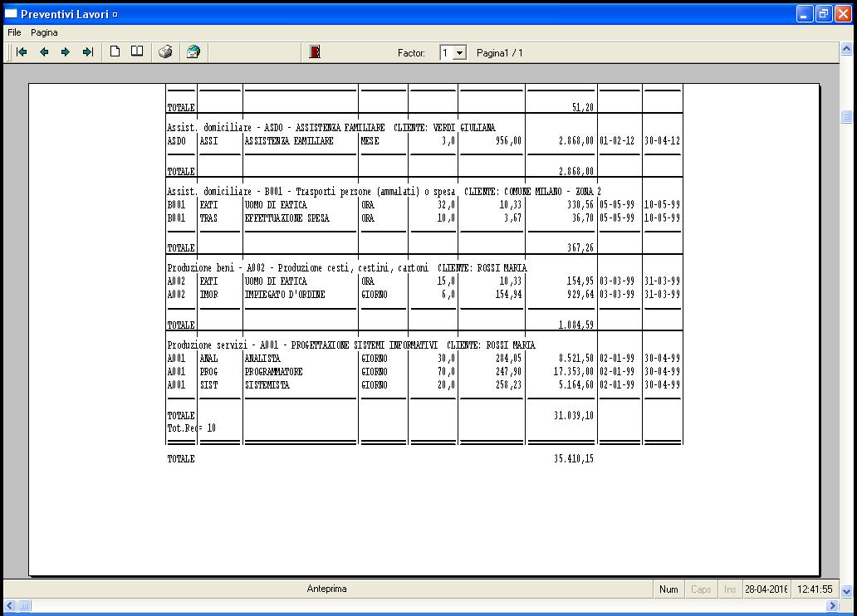The width and height of the screenshot is (857, 616).
Task: Click the ASSISTENZA FAMILIARE cell under ASSI
Action: 289,141
